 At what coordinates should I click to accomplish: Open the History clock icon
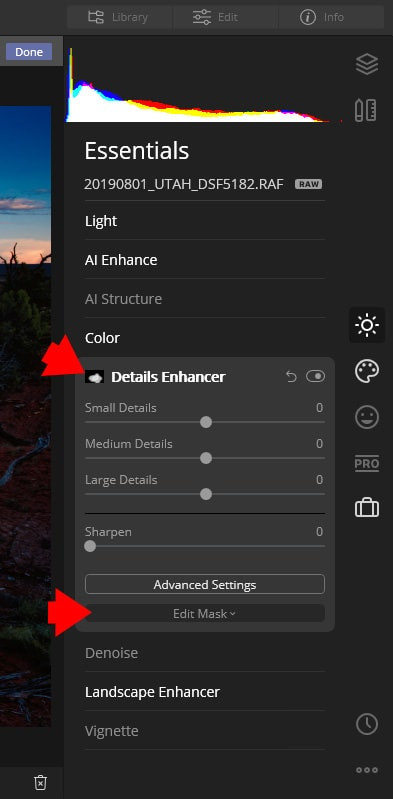(367, 724)
